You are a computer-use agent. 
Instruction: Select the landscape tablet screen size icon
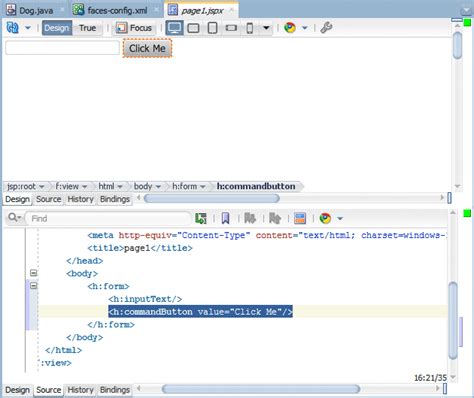click(193, 28)
